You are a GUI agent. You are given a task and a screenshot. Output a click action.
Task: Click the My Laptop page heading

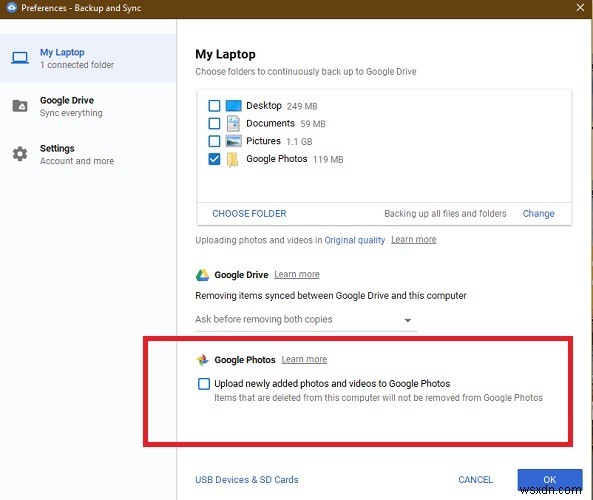point(225,54)
